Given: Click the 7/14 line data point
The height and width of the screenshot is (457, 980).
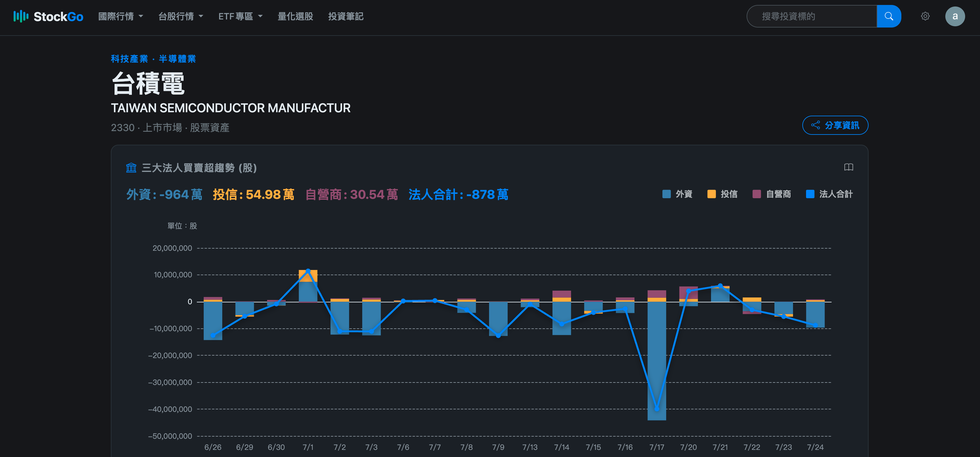Looking at the screenshot, I should (562, 324).
